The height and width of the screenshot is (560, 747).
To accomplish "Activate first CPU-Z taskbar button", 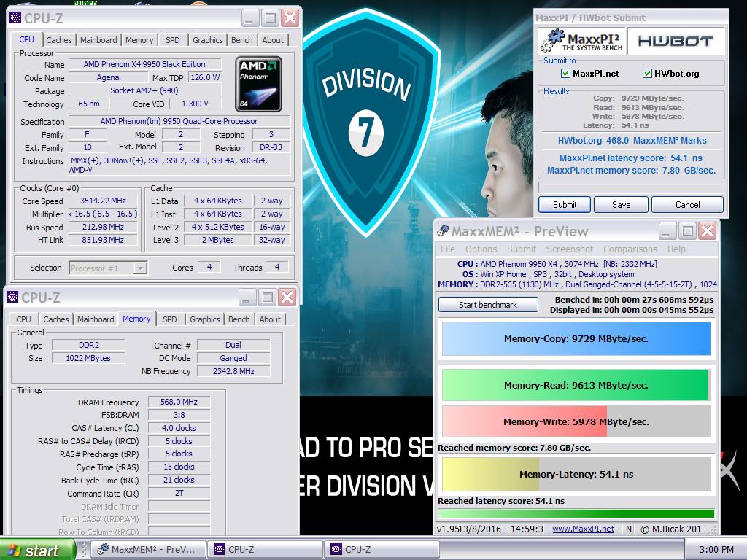I will point(265,550).
